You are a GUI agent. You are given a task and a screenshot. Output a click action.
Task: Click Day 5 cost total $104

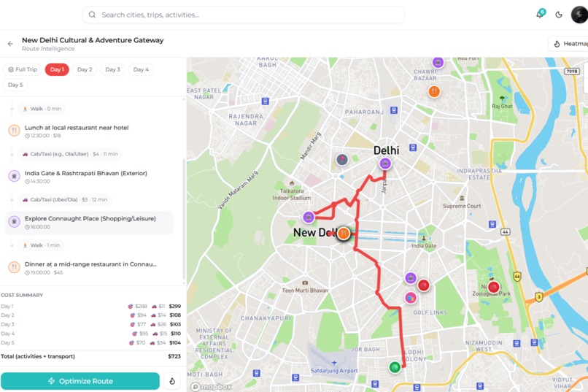tap(175, 343)
